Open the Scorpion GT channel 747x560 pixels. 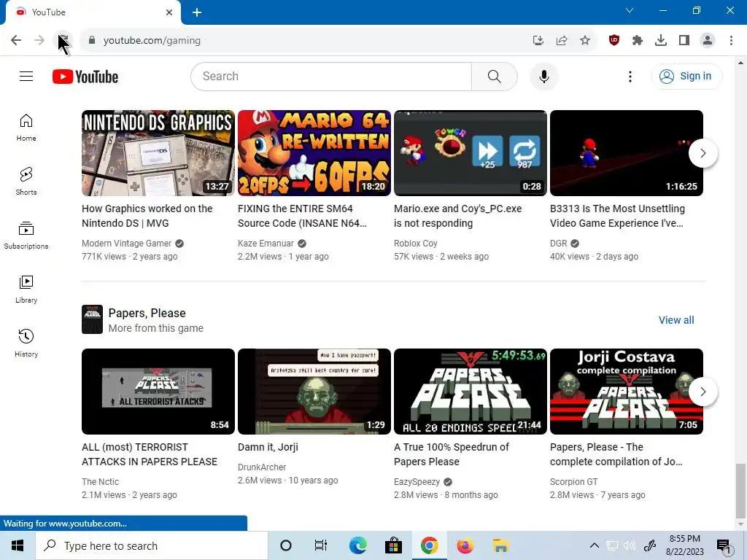coord(573,482)
